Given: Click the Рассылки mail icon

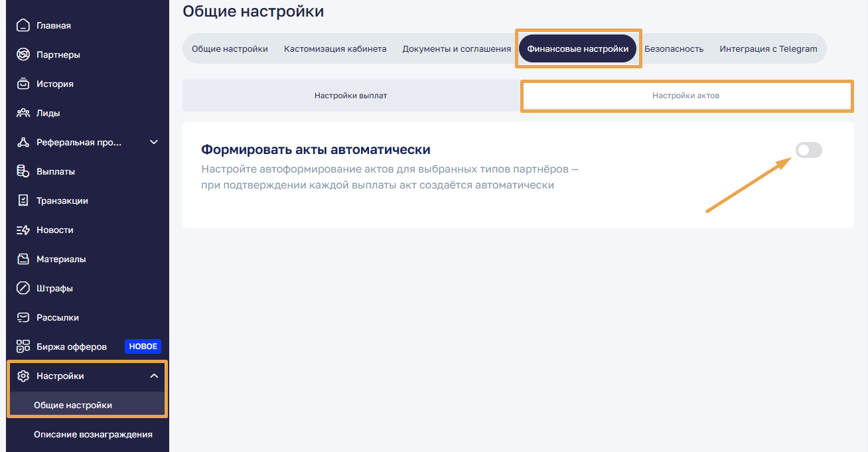Looking at the screenshot, I should pyautogui.click(x=23, y=318).
